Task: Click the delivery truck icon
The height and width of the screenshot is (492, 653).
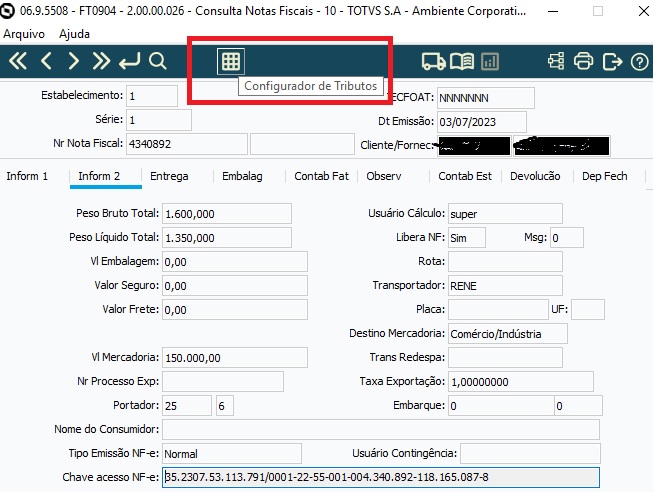Action: coord(434,62)
